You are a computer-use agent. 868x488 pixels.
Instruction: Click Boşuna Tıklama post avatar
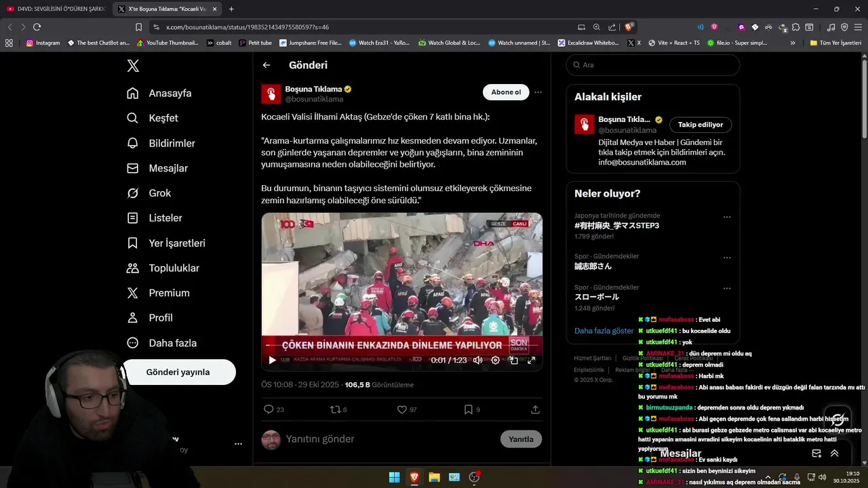[271, 94]
